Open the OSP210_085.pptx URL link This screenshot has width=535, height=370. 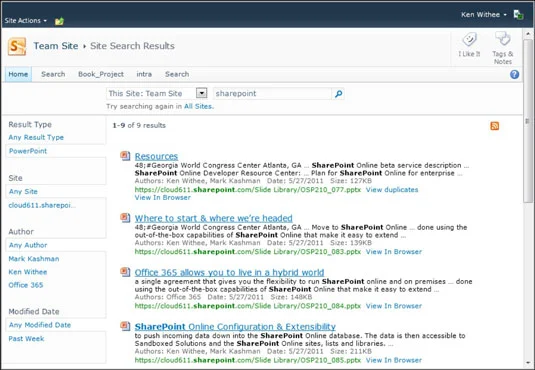coord(248,360)
